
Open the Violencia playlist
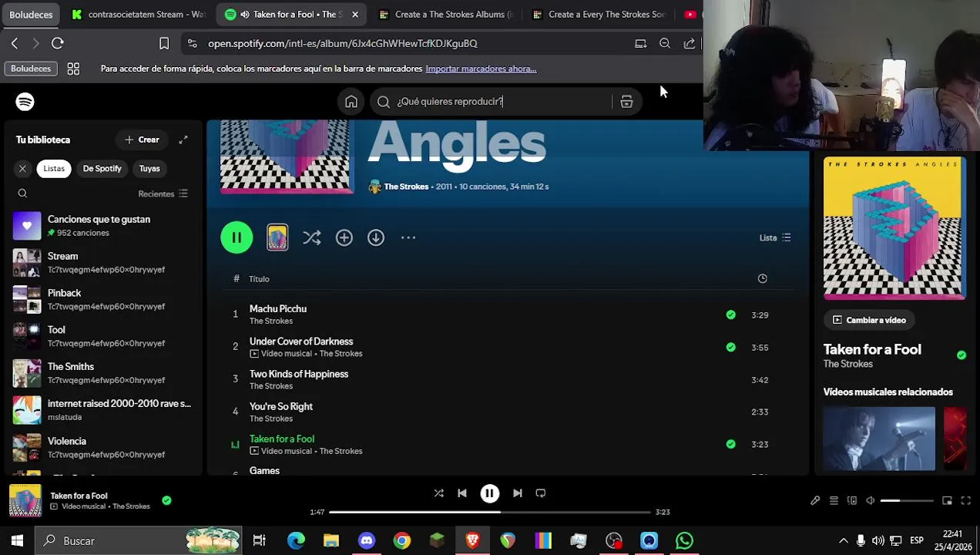(x=102, y=447)
